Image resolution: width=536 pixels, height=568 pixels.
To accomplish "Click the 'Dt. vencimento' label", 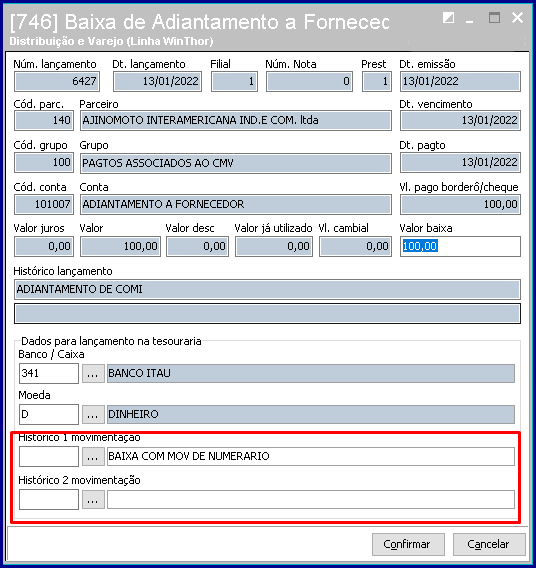I will 436,104.
